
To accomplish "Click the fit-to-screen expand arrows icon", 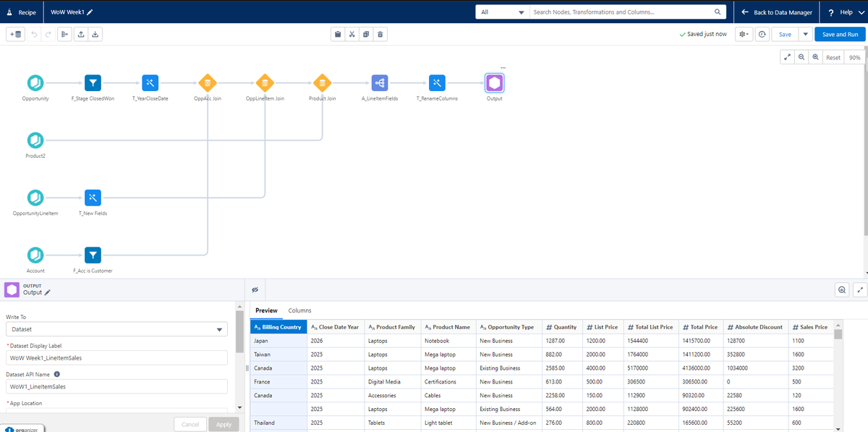I will (787, 57).
